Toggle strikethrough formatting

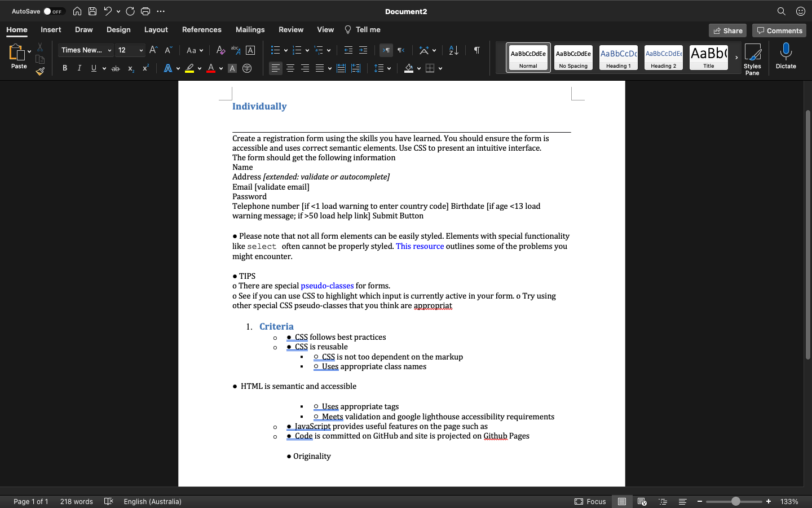pos(116,68)
